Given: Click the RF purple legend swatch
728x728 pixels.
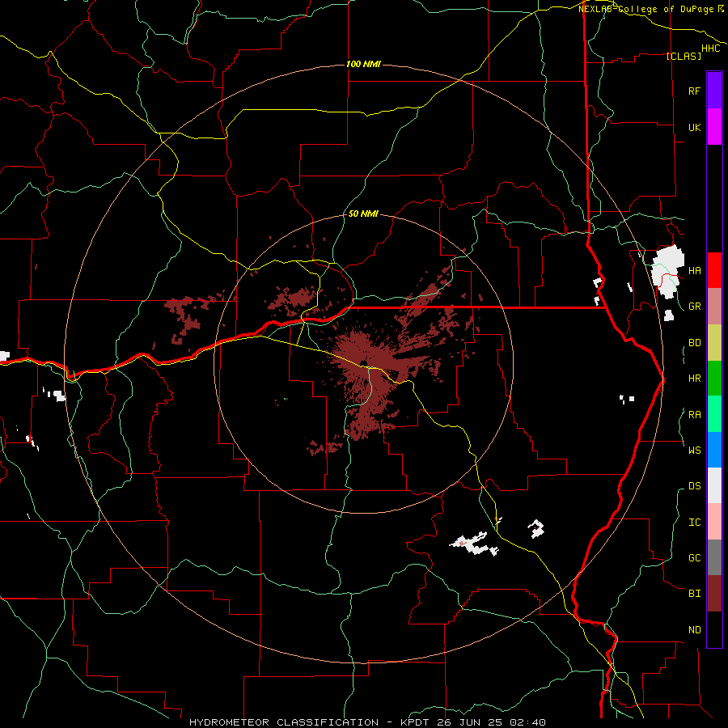Looking at the screenshot, I should (714, 91).
